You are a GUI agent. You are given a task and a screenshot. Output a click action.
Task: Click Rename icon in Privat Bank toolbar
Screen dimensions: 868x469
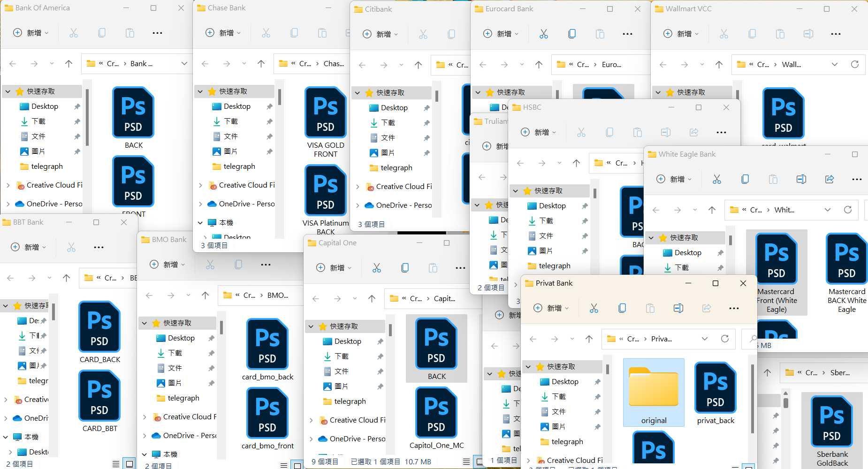click(678, 308)
